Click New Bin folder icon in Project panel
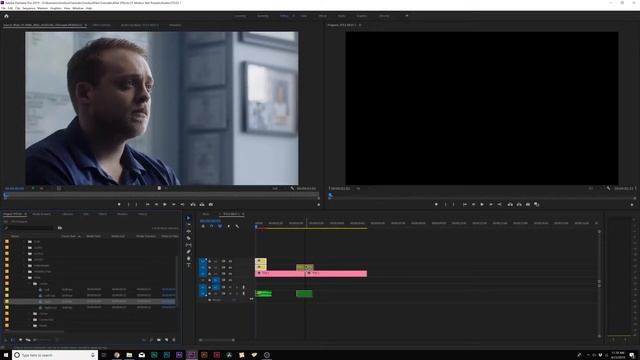This screenshot has height=360, width=640. (159, 340)
